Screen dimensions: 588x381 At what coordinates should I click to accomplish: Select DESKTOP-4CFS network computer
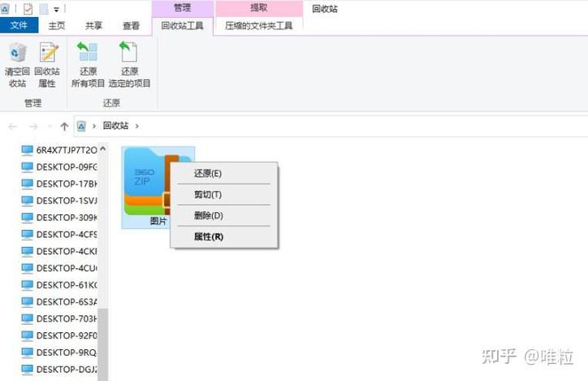(x=59, y=235)
